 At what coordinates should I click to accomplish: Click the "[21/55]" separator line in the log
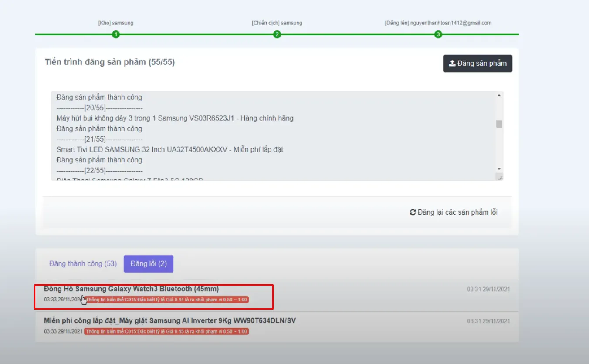tap(100, 139)
